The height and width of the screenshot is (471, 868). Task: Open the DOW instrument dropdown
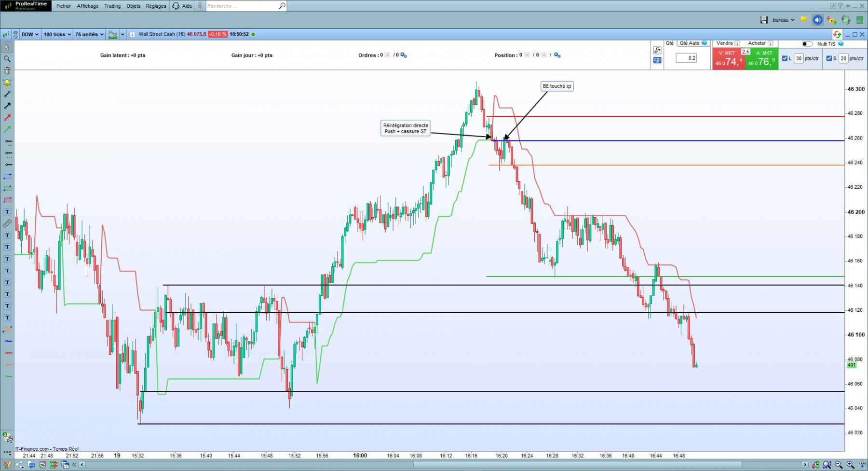(x=29, y=34)
